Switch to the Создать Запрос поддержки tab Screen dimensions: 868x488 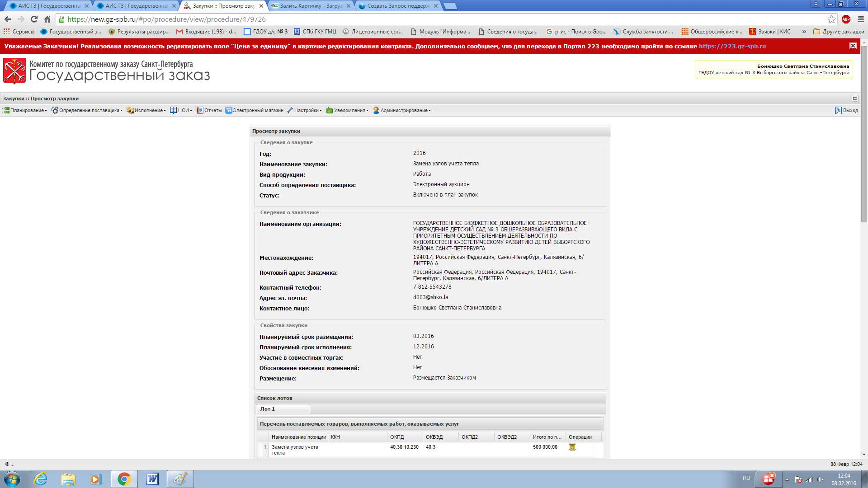397,6
